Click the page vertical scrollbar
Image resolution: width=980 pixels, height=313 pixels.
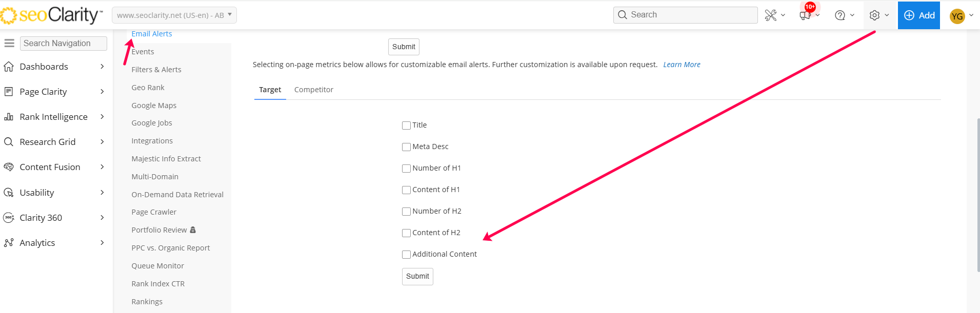pyautogui.click(x=978, y=195)
